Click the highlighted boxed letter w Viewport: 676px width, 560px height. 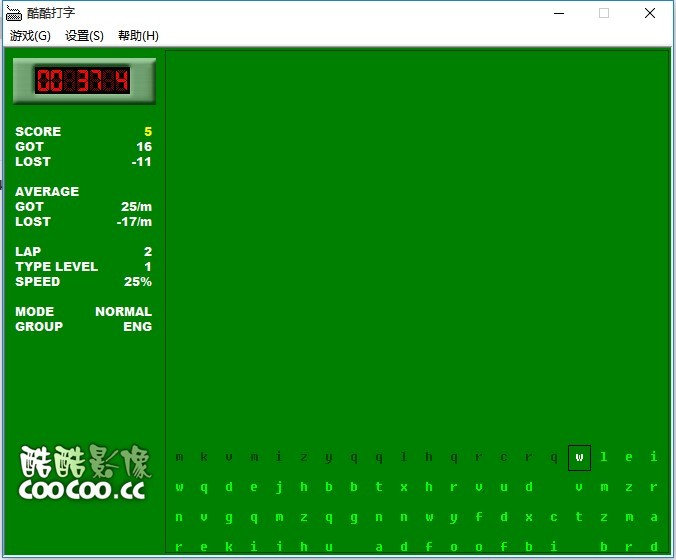579,458
